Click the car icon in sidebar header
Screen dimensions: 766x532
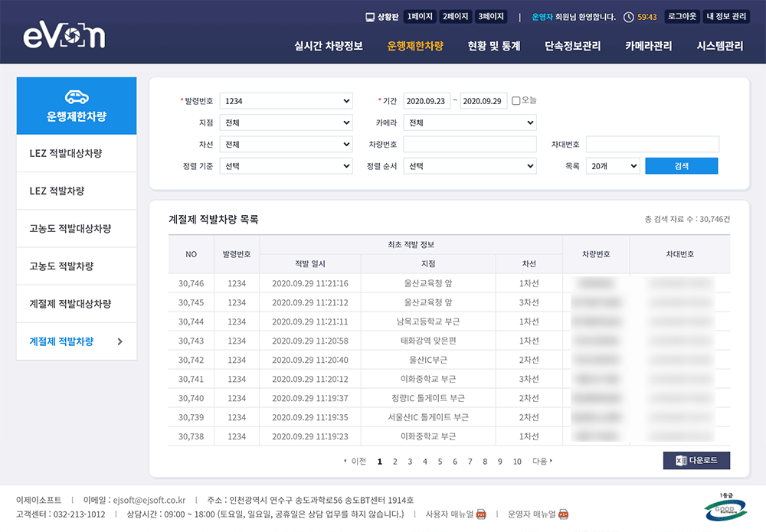click(77, 96)
